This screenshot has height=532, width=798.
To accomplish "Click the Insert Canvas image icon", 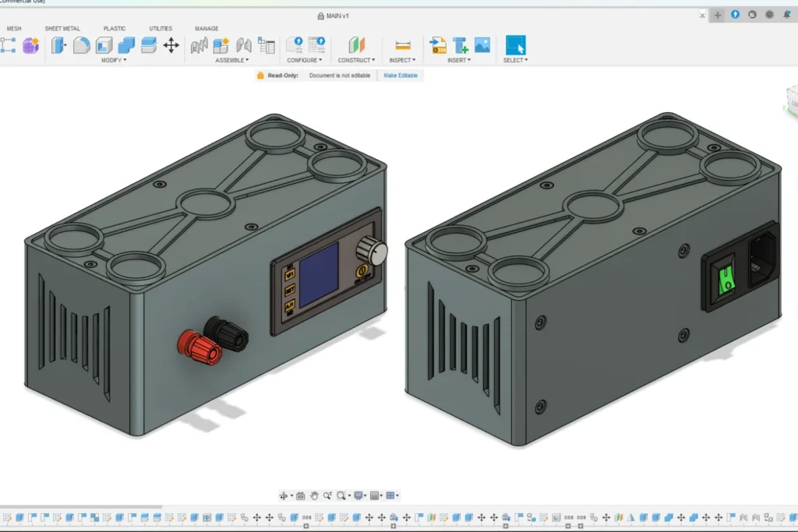I will coord(482,45).
